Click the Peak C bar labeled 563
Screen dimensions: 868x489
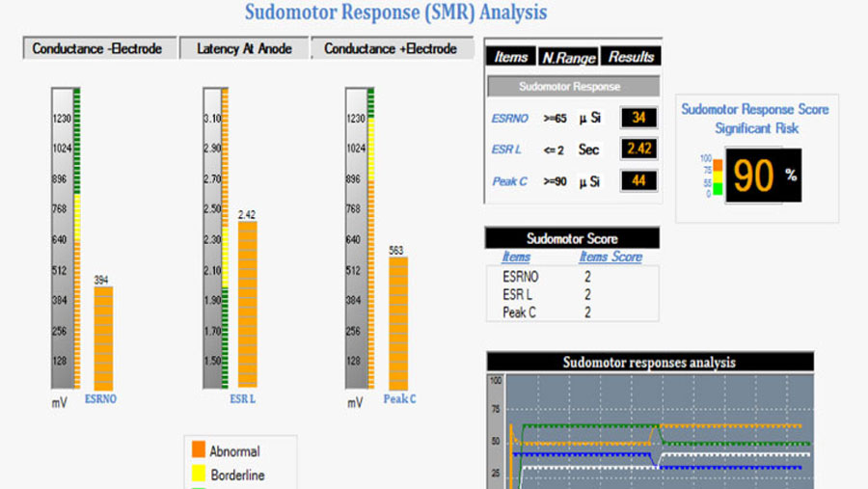click(x=398, y=323)
